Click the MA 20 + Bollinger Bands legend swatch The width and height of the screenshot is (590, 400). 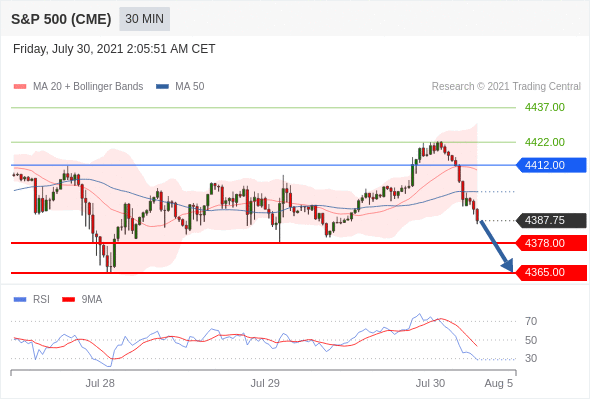[20, 87]
